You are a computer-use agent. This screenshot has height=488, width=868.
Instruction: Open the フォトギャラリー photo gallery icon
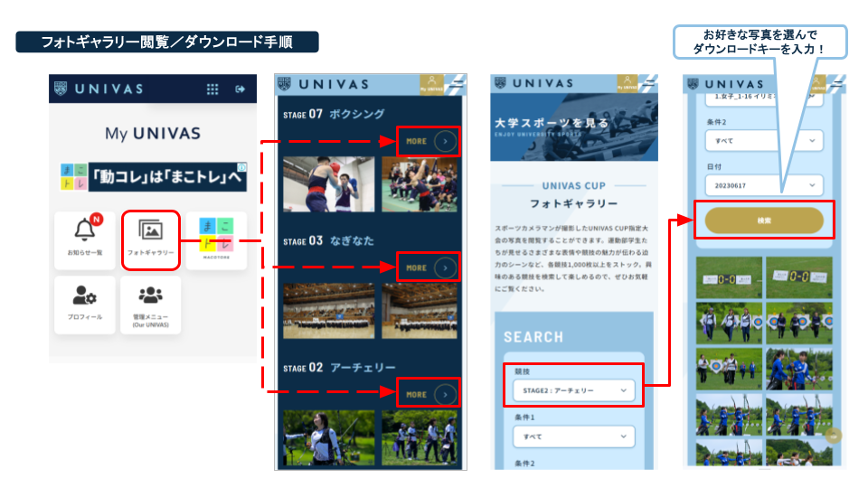point(151,239)
